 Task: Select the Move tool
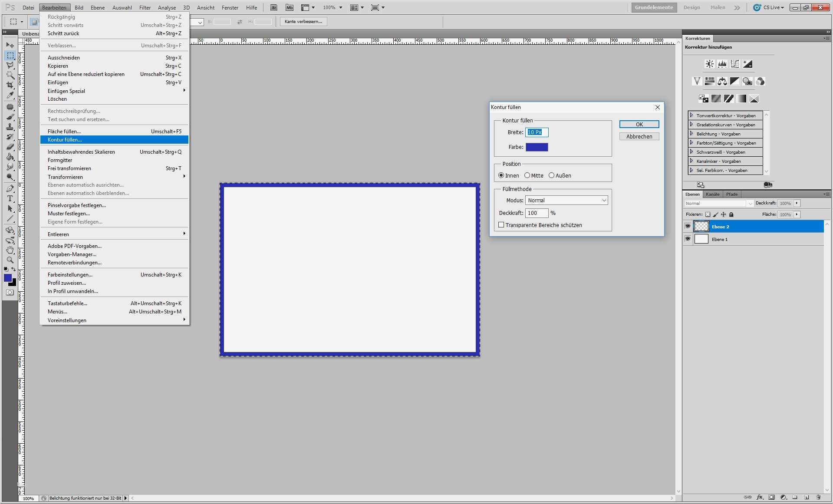pos(10,45)
